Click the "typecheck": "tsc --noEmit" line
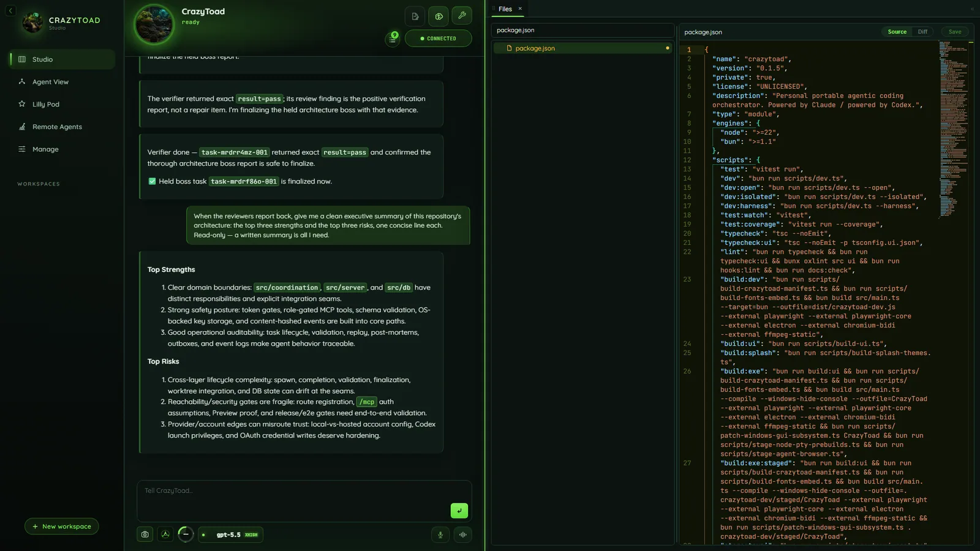The image size is (980, 551). point(775,234)
